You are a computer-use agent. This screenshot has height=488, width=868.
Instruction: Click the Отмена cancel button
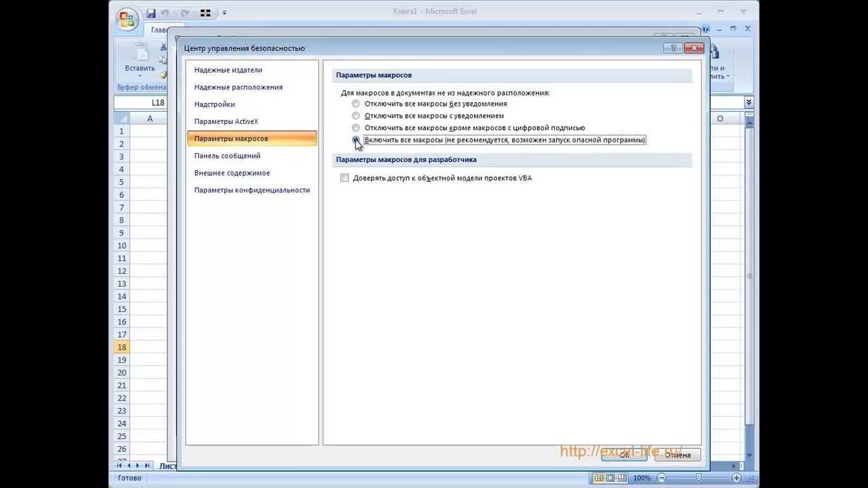pyautogui.click(x=677, y=455)
